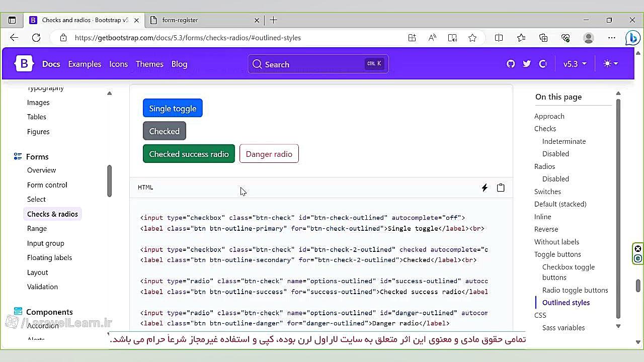Open the tab actions menu icon
The image size is (644, 362).
coord(12,20)
